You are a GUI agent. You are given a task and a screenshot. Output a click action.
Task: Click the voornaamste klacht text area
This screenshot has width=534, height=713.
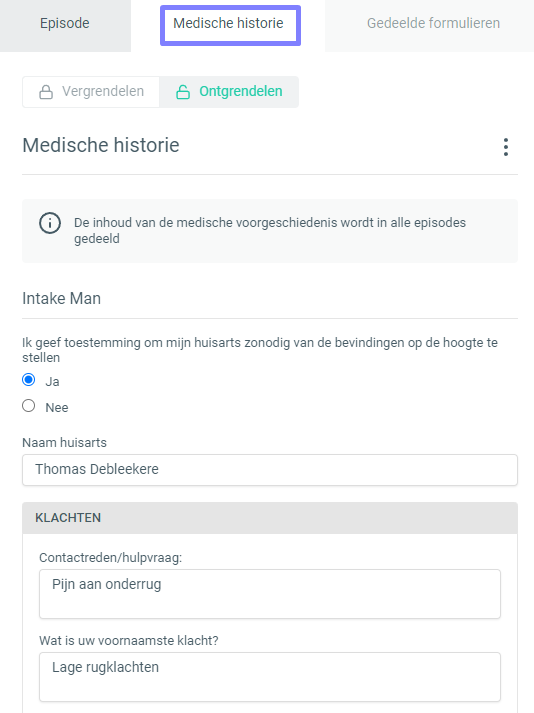coord(270,677)
